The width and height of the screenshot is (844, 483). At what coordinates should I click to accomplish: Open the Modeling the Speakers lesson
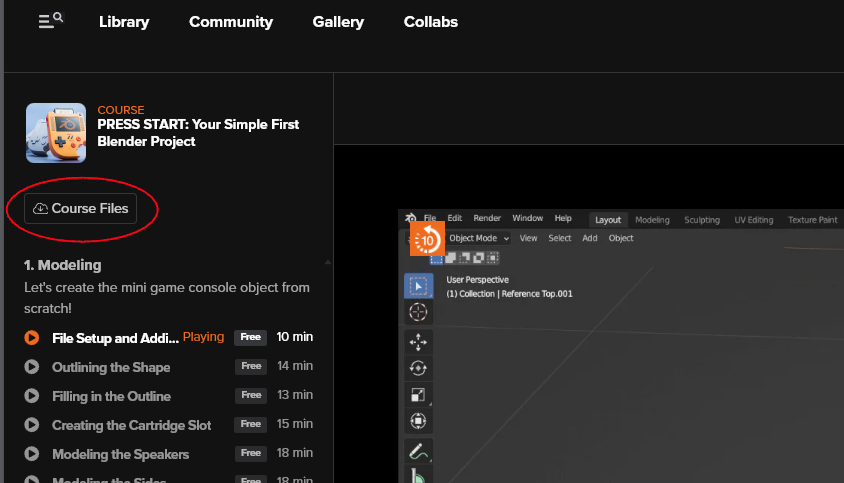click(x=121, y=454)
